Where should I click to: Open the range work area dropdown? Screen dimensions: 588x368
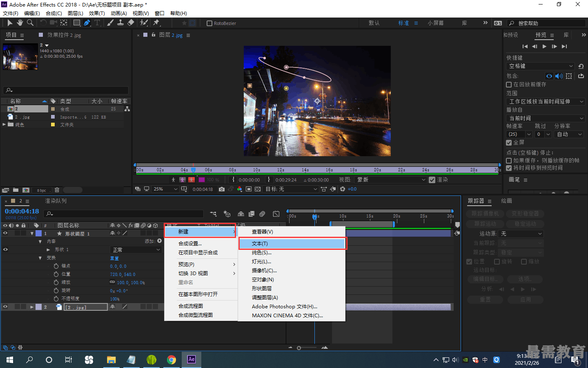546,102
